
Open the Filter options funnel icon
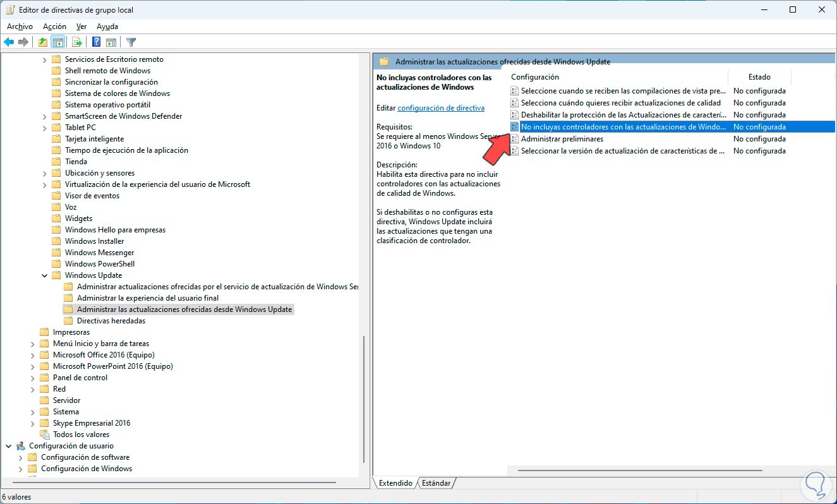[131, 42]
